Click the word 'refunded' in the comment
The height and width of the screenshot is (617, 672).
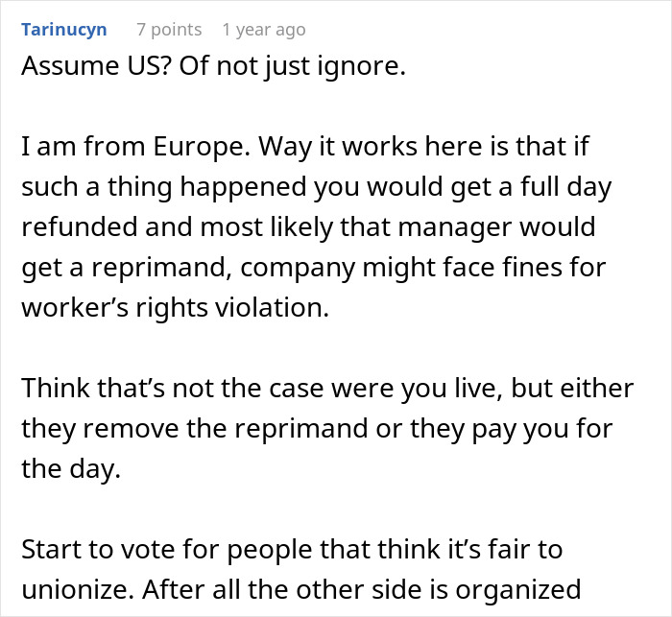[x=80, y=227]
